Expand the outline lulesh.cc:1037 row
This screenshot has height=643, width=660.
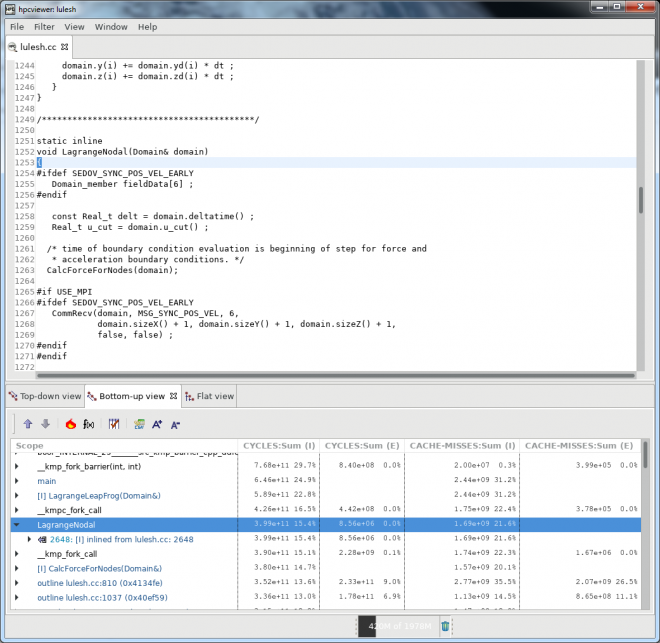(16, 598)
